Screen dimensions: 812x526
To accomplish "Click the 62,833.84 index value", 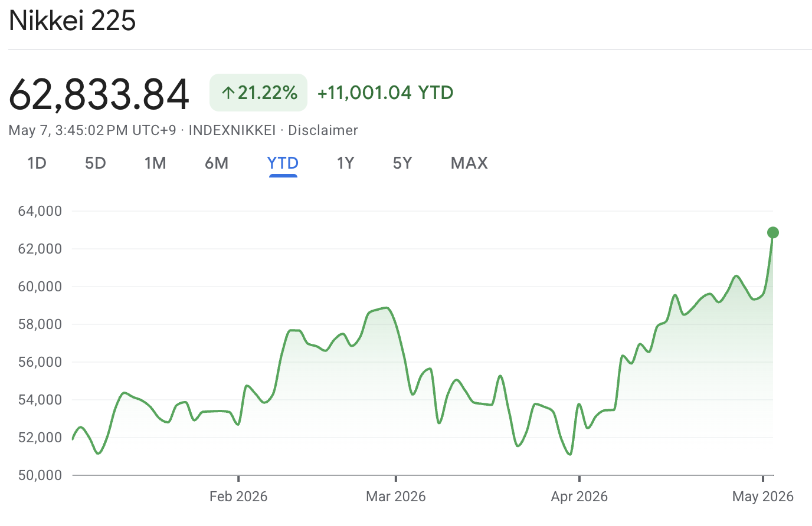I will [99, 94].
